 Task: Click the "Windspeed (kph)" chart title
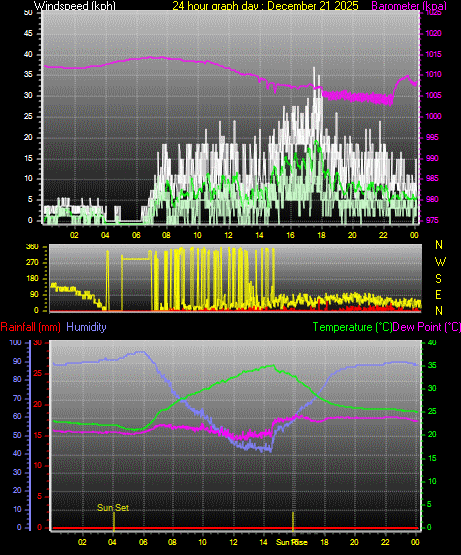[74, 5]
